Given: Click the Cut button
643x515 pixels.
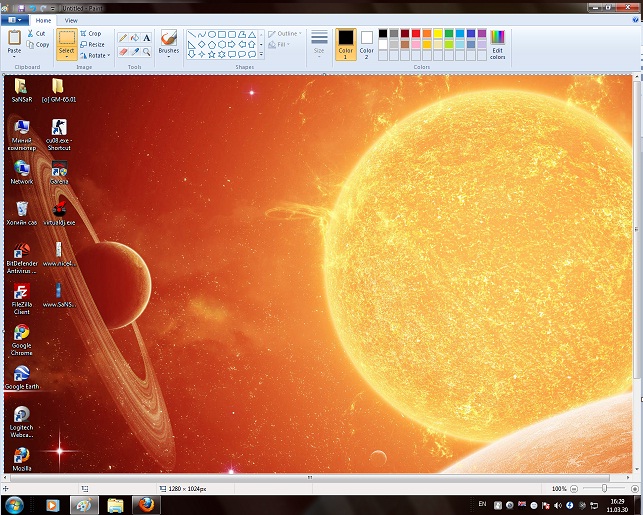Looking at the screenshot, I should pyautogui.click(x=36, y=34).
